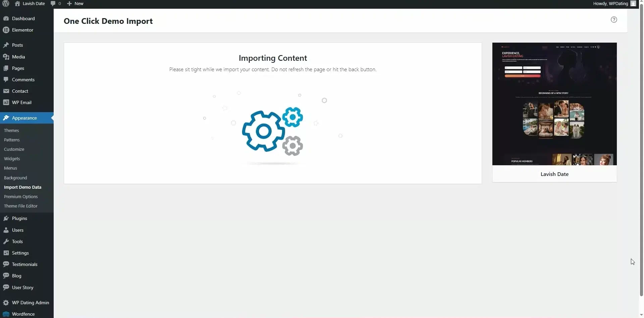Viewport: 644px width, 318px height.
Task: Click the page vertical scrollbar
Action: click(641, 151)
